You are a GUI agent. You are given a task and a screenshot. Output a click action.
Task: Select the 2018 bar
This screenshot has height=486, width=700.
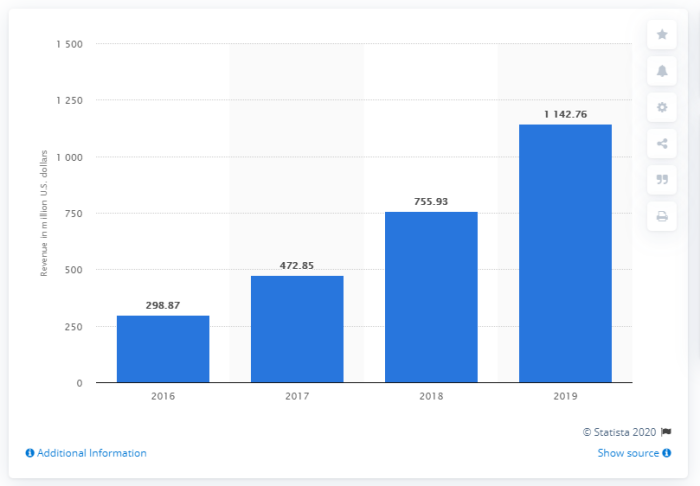click(x=431, y=297)
